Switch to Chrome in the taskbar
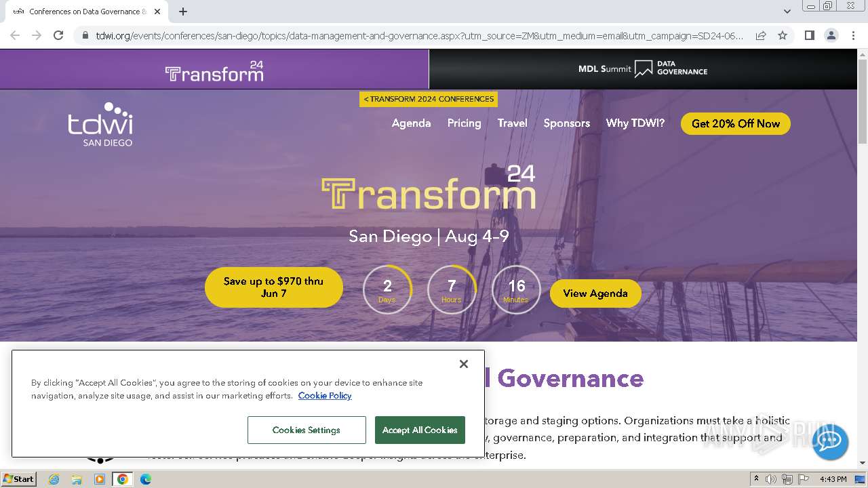868x488 pixels. tap(123, 479)
